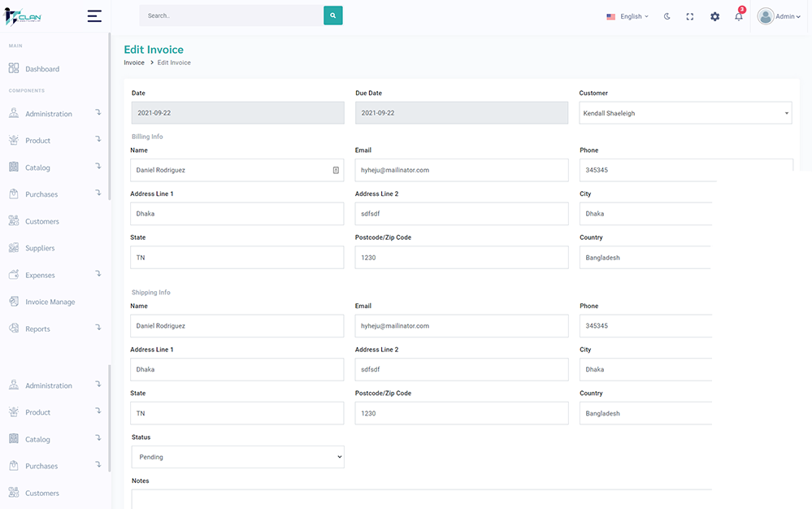Viewport: 812px width, 509px height.
Task: Open Dashboard from the sidebar
Action: 42,69
